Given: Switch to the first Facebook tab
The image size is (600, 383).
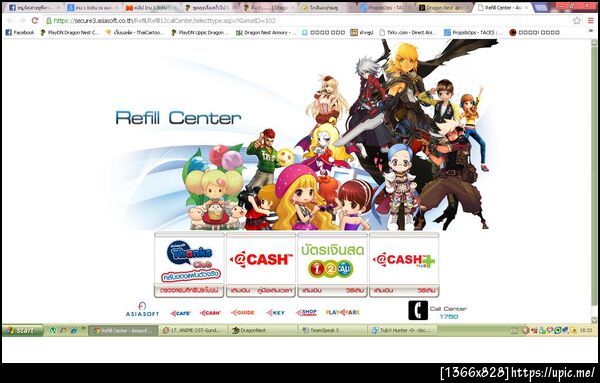Looking at the screenshot, I should click(x=34, y=8).
